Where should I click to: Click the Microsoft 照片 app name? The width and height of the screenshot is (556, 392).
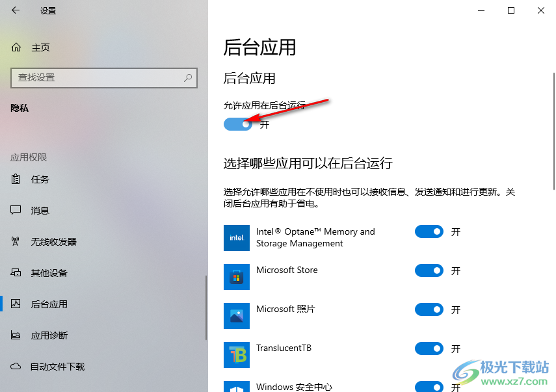point(285,309)
